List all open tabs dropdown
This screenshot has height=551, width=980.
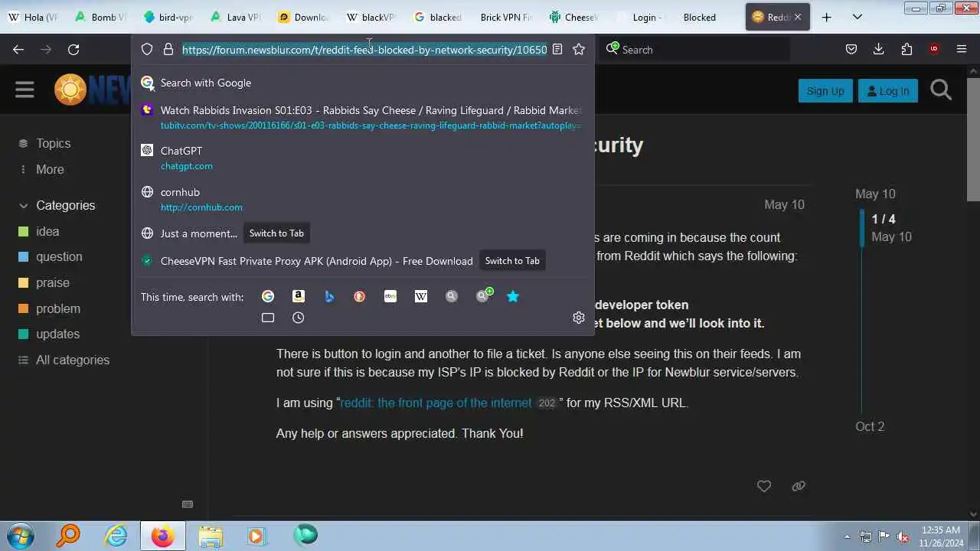point(857,17)
